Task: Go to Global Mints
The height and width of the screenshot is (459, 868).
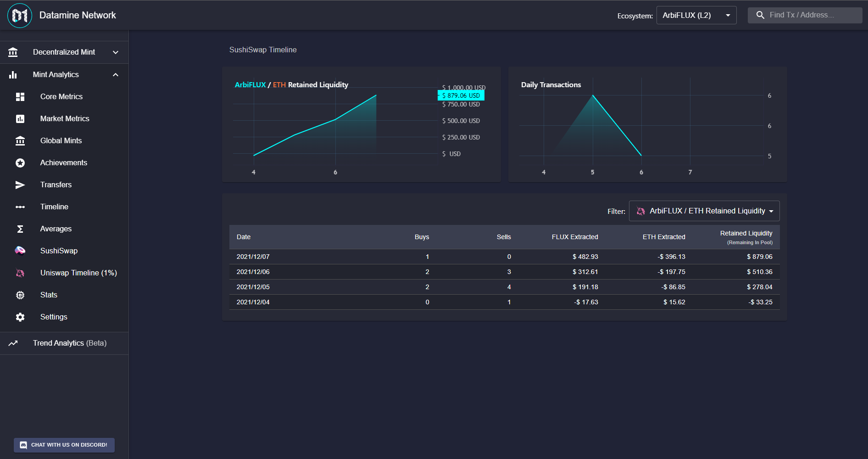Action: [x=64, y=141]
